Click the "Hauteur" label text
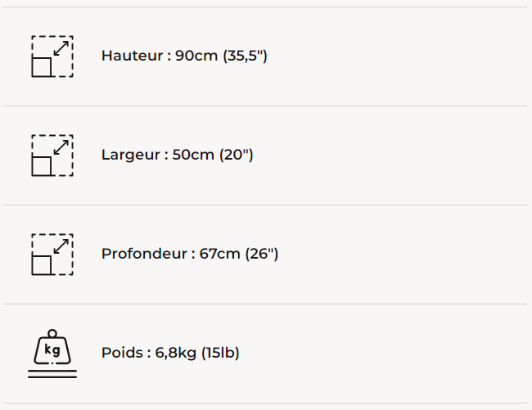The image size is (532, 410). click(x=133, y=56)
